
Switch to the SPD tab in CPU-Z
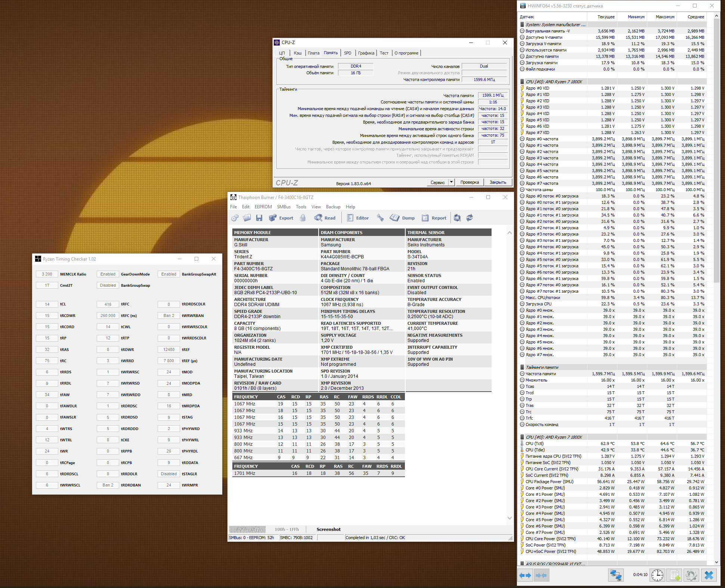click(x=347, y=53)
